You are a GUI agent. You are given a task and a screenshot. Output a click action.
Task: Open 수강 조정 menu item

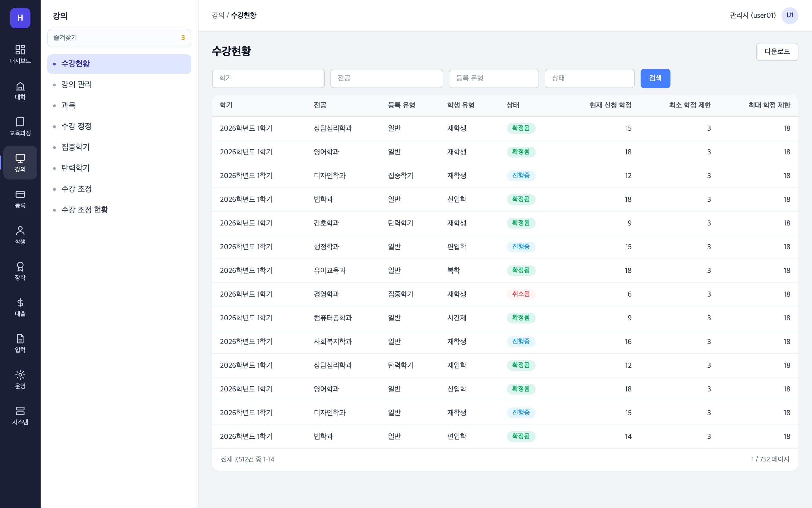pyautogui.click(x=119, y=189)
